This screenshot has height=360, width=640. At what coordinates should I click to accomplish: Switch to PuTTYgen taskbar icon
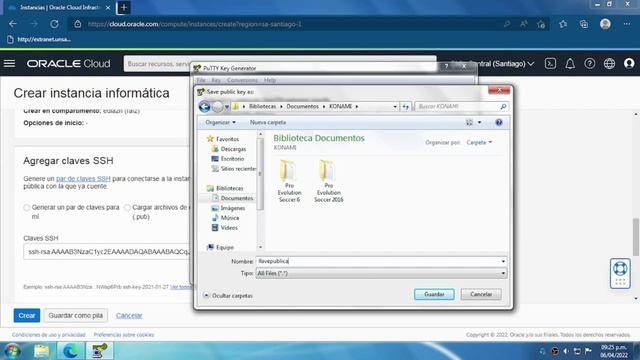[x=100, y=351]
